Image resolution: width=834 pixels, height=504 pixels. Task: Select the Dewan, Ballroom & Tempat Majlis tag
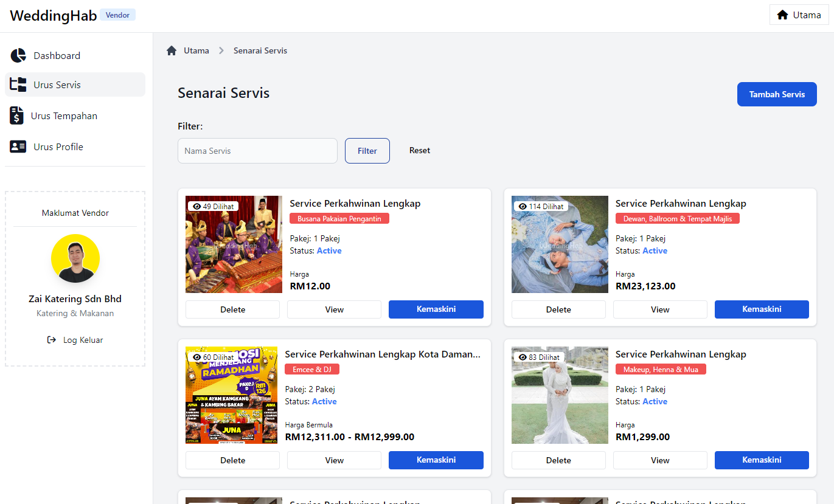pyautogui.click(x=677, y=218)
